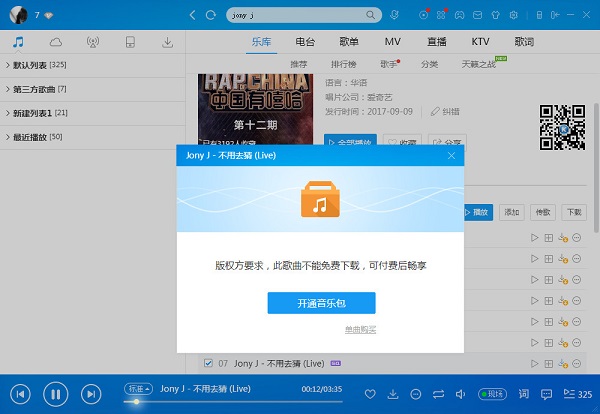Click the 单曲购买 link in dialog
The width and height of the screenshot is (600, 414).
point(360,329)
